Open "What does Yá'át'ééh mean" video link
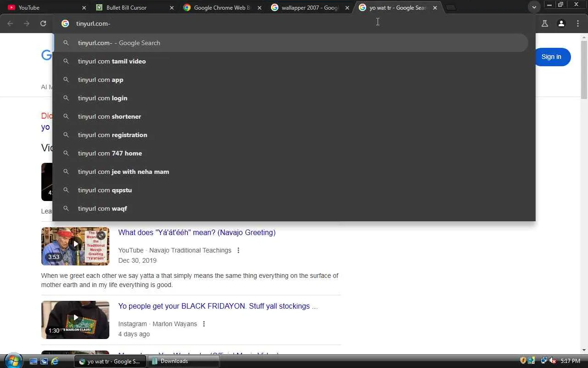Viewport: 588px width, 368px height. [x=197, y=233]
